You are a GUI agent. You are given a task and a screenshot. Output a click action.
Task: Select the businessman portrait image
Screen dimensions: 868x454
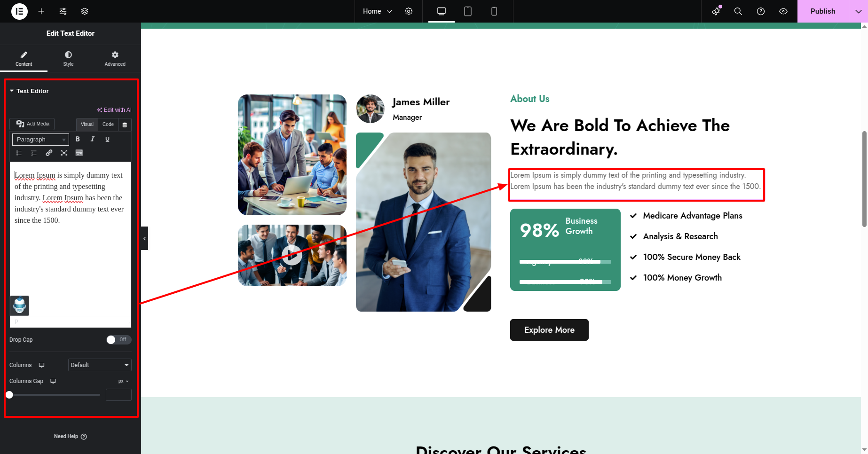[x=423, y=222]
